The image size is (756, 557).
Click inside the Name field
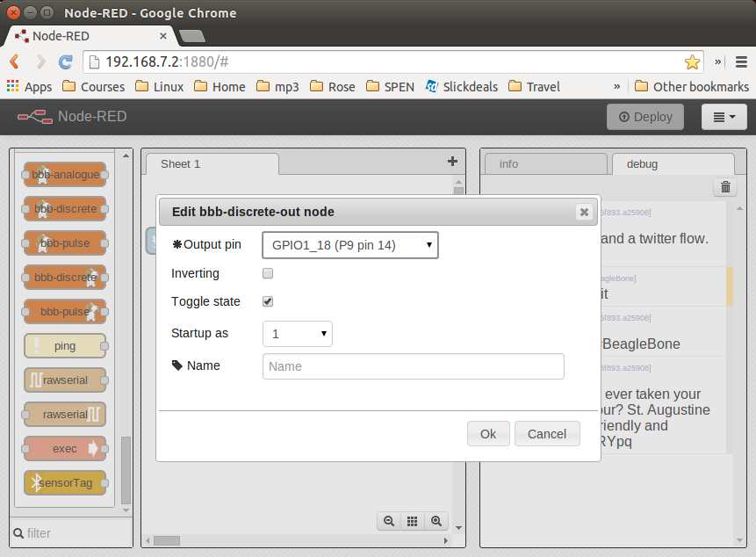413,365
